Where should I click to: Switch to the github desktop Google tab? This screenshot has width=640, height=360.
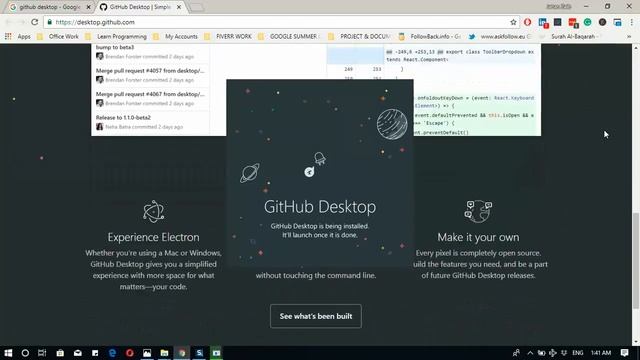pyautogui.click(x=49, y=7)
